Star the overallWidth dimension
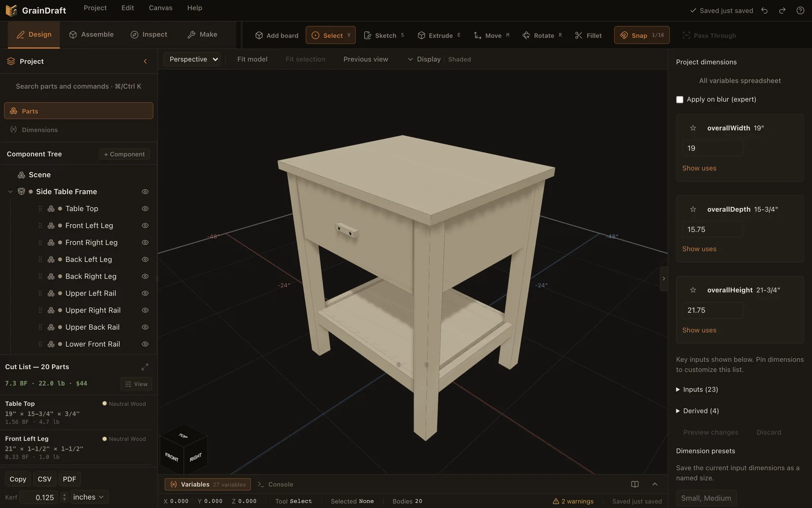This screenshot has height=508, width=812. 693,128
